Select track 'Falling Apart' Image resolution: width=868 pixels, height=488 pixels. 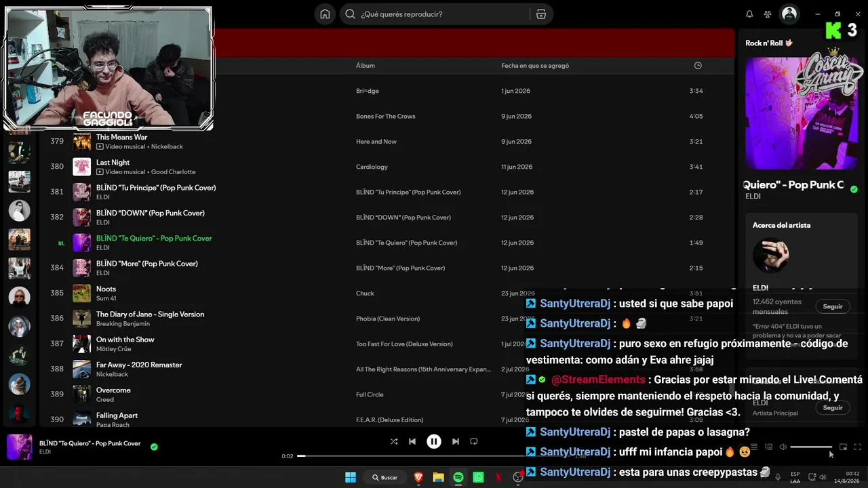(117, 415)
